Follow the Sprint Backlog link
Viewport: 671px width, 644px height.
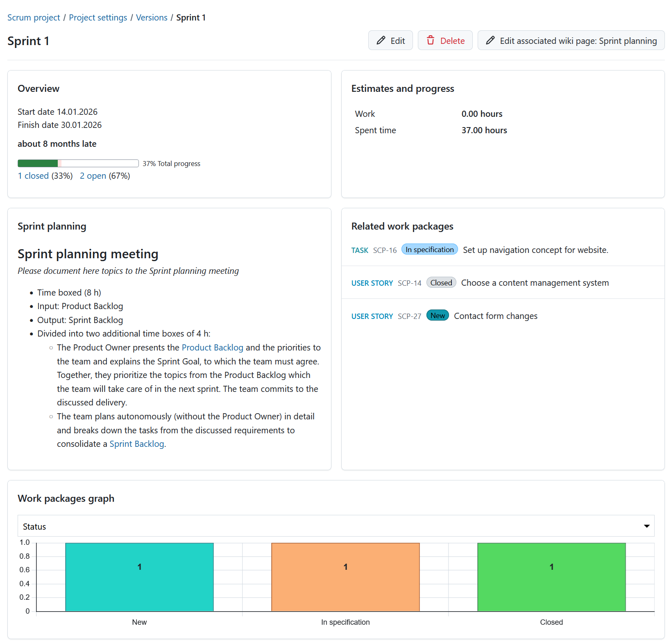coord(137,444)
